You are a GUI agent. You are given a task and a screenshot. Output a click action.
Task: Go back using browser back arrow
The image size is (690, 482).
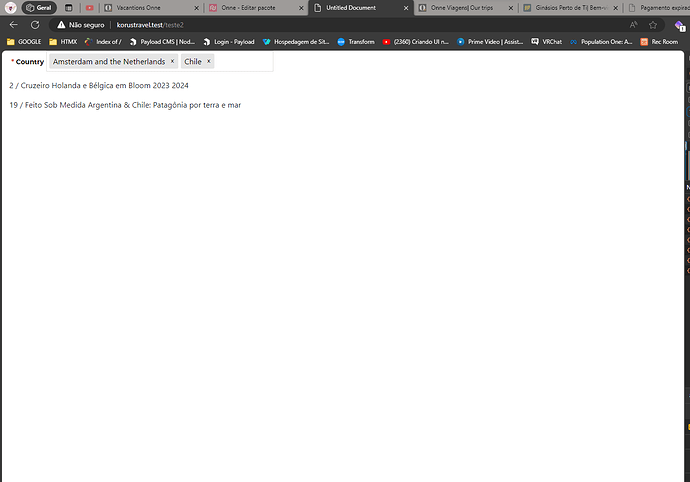click(x=13, y=24)
